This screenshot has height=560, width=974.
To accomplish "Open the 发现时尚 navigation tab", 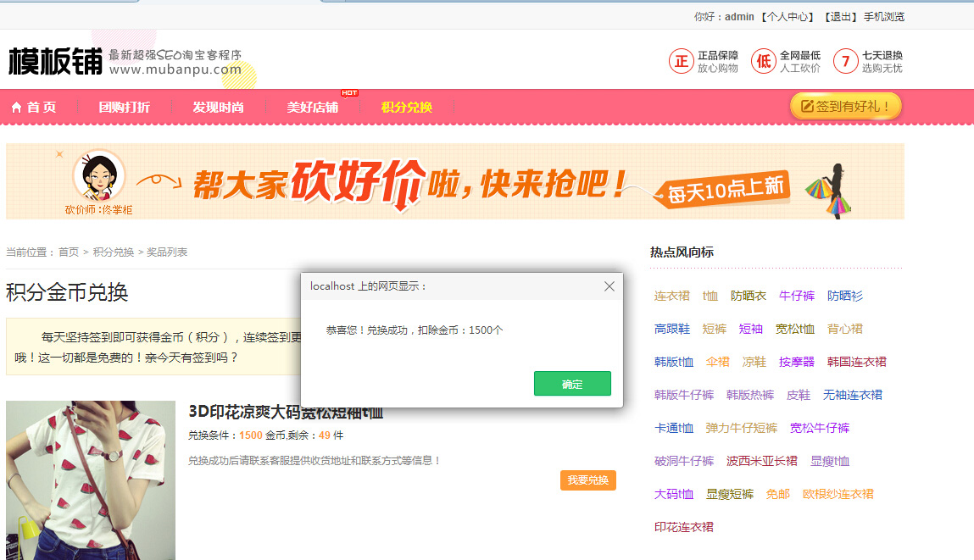I will [x=218, y=107].
